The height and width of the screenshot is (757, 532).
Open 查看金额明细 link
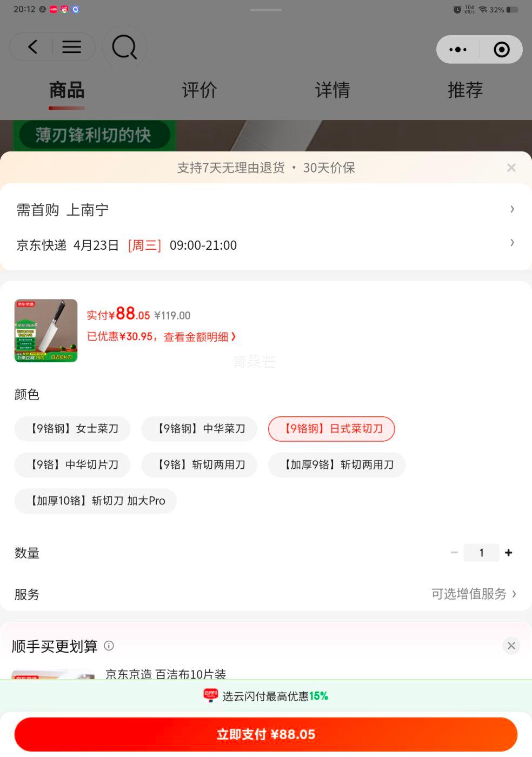pos(199,337)
